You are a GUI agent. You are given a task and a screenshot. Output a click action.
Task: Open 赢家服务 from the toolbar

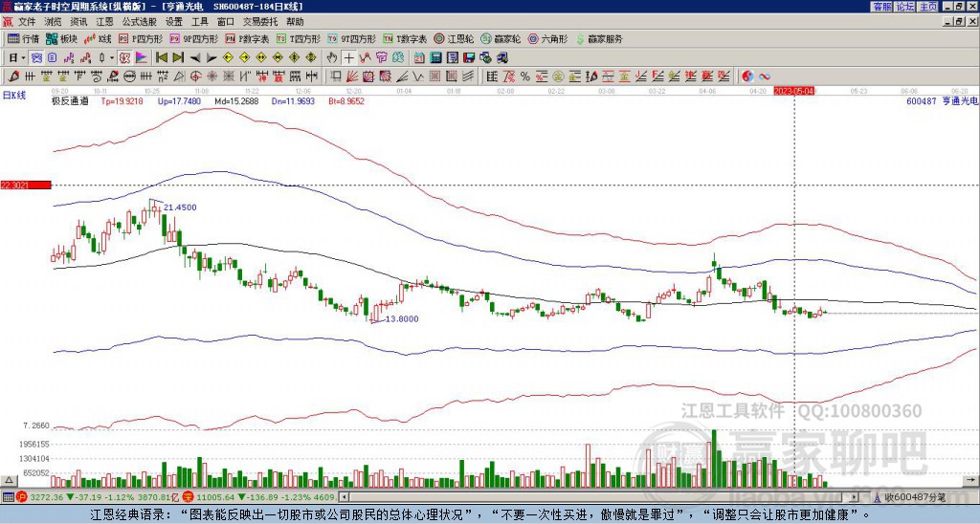[x=599, y=39]
